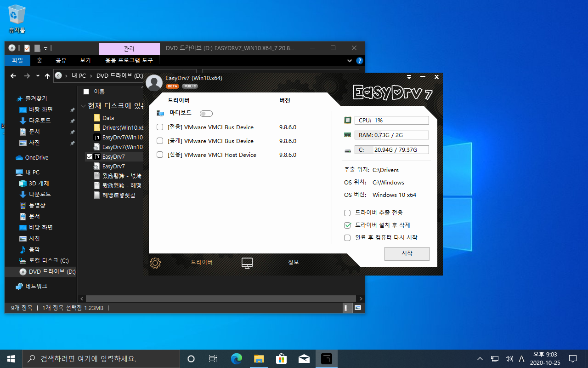This screenshot has width=588, height=368.
Task: Go forward in File Explorer
Action: 27,76
